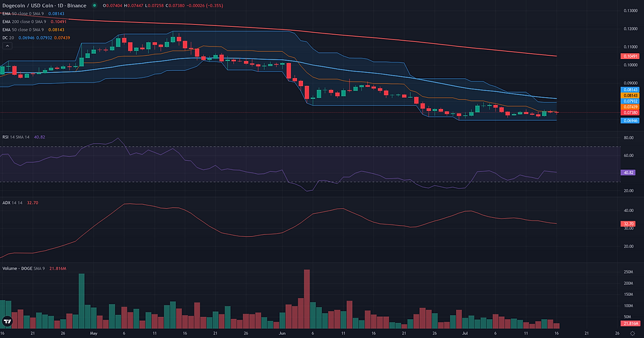Image resolution: width=644 pixels, height=338 pixels.
Task: Click the purple 40.82 RSI axis label
Action: click(x=628, y=173)
